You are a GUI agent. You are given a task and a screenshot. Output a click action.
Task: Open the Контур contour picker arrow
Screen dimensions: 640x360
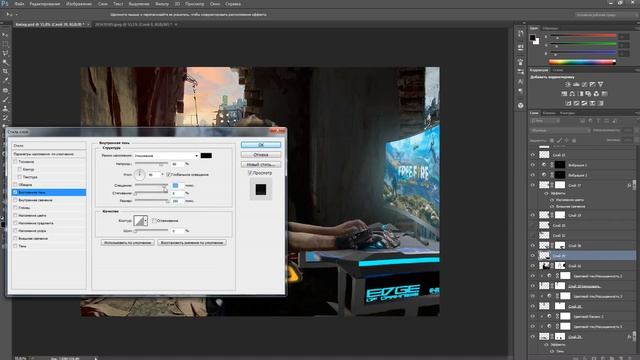click(x=146, y=220)
